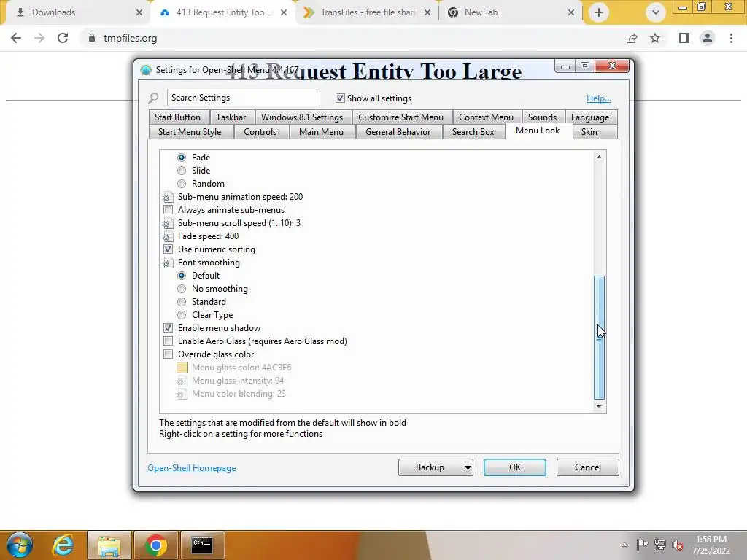Enable Aero Glass checkbox
The image size is (747, 560).
pos(168,341)
